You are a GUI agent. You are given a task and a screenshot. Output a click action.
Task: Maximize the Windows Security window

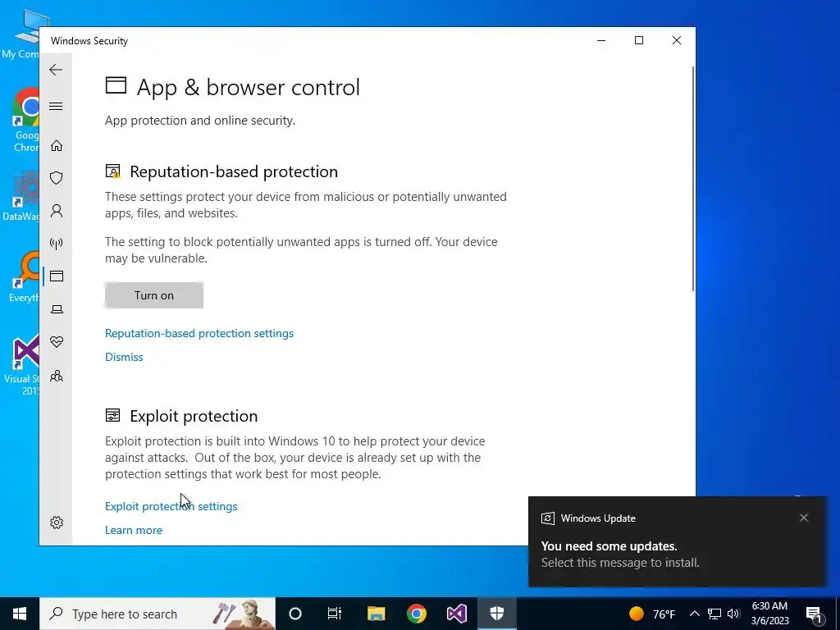[638, 40]
